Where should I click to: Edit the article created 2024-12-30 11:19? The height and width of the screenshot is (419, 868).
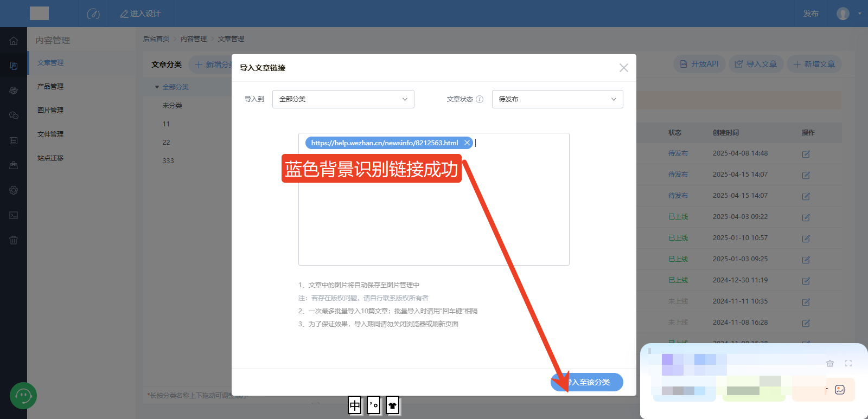(806, 281)
